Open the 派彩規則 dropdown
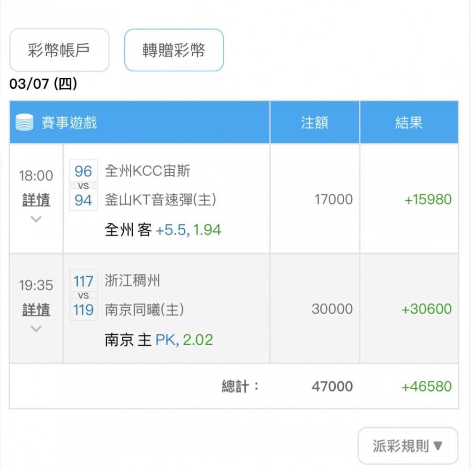476x469 pixels. click(x=408, y=446)
